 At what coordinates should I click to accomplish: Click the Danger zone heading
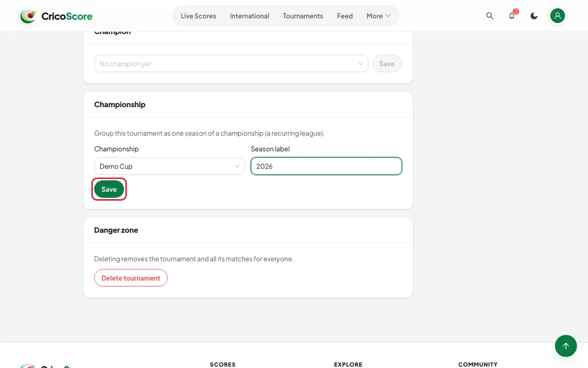(x=116, y=230)
